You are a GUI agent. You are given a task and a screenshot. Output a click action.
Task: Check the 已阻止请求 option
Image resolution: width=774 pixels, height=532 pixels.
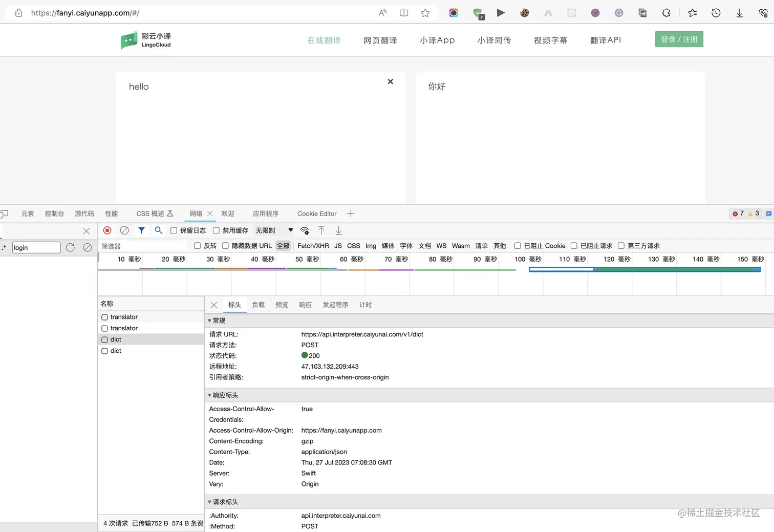pos(574,246)
